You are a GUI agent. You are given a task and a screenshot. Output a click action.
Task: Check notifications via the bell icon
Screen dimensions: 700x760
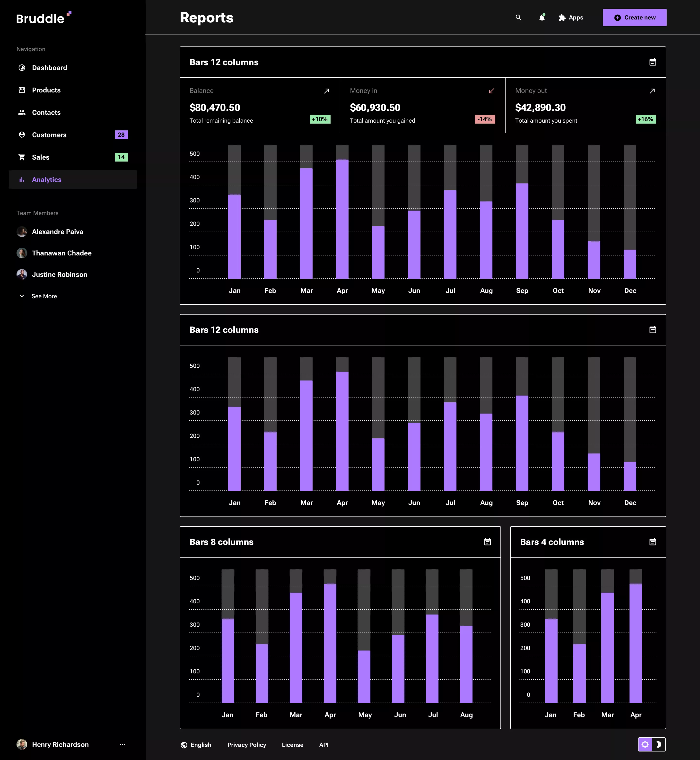click(x=542, y=18)
